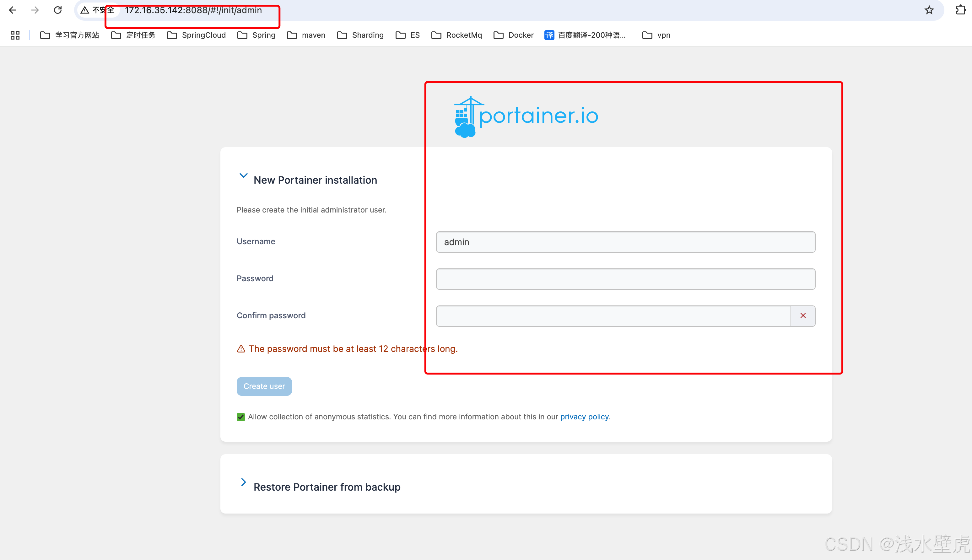Click the Confirm password input field
Image resolution: width=972 pixels, height=560 pixels.
pos(613,316)
